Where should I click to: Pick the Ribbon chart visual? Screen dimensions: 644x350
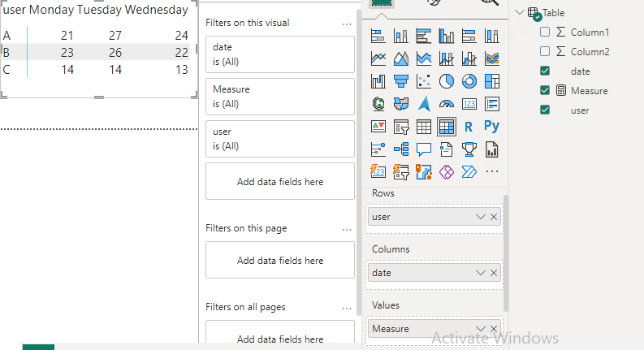tap(491, 58)
